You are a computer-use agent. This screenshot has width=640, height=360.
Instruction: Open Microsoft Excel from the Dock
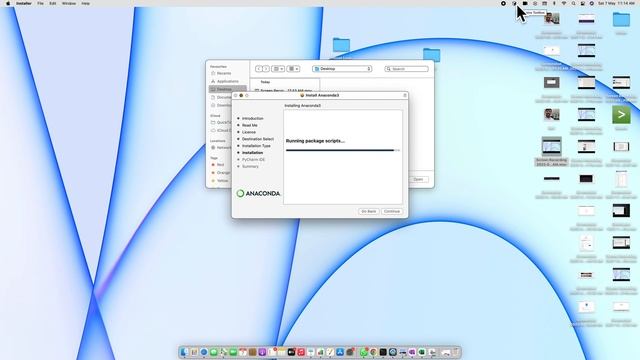(x=422, y=352)
